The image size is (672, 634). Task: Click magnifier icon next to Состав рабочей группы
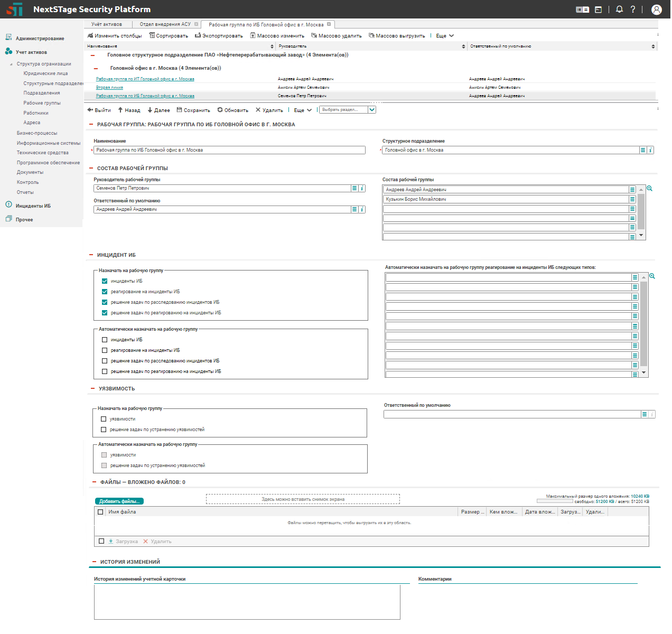(649, 189)
